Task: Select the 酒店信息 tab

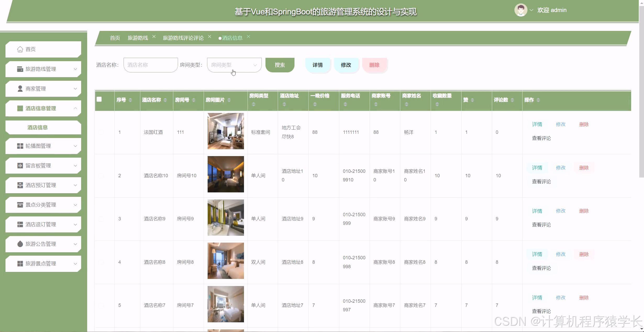Action: click(x=232, y=38)
